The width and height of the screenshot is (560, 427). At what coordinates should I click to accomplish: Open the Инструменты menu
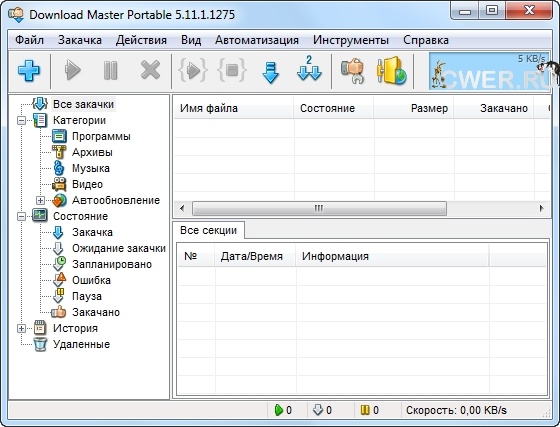pyautogui.click(x=351, y=40)
